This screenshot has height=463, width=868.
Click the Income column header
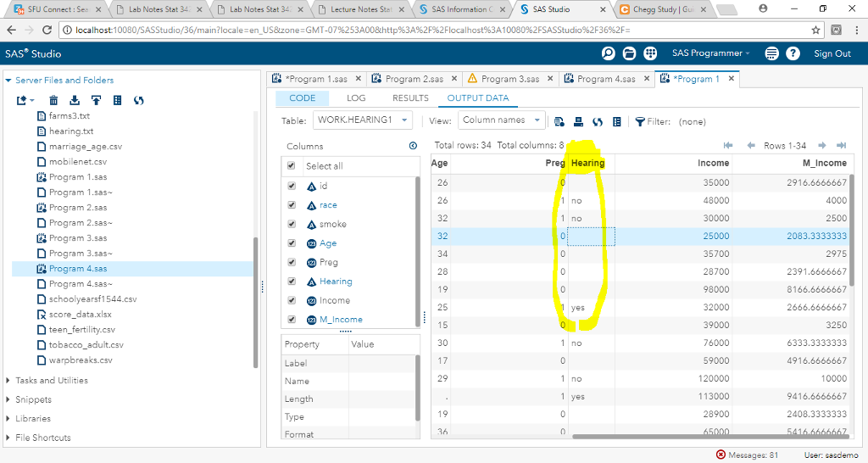point(673,163)
